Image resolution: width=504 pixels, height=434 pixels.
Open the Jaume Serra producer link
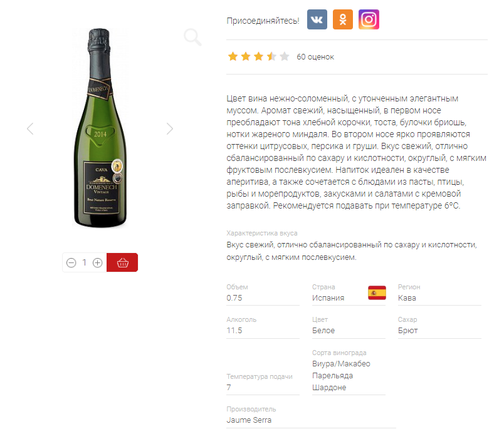pyautogui.click(x=249, y=420)
